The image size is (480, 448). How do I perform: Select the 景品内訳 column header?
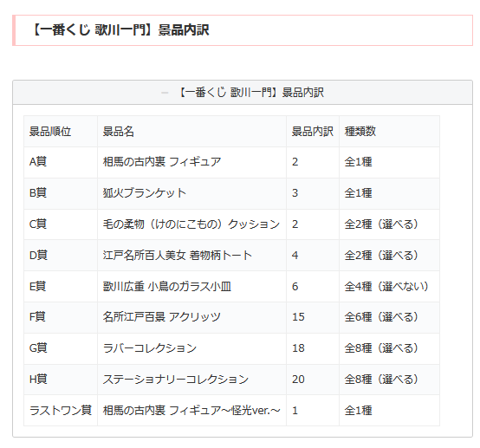coord(313,132)
